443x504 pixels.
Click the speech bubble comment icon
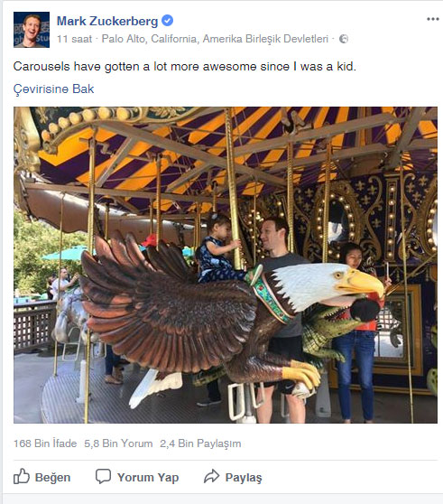click(104, 476)
